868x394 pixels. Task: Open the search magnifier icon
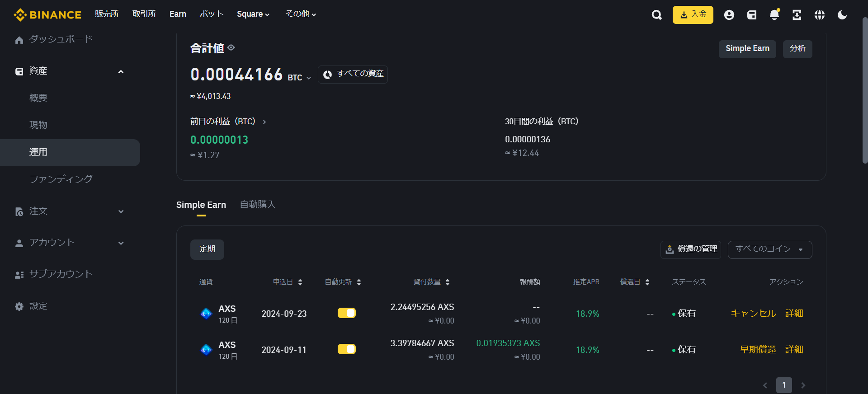tap(656, 15)
